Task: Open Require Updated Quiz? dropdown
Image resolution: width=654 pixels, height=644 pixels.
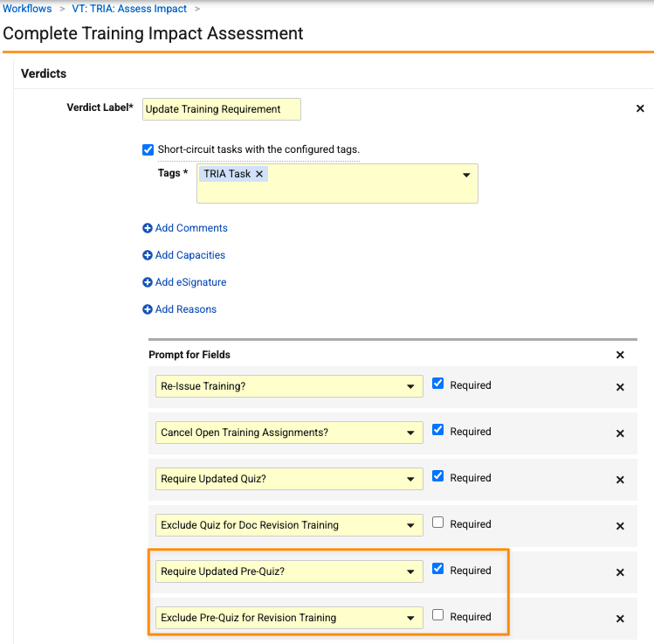Action: click(x=410, y=479)
